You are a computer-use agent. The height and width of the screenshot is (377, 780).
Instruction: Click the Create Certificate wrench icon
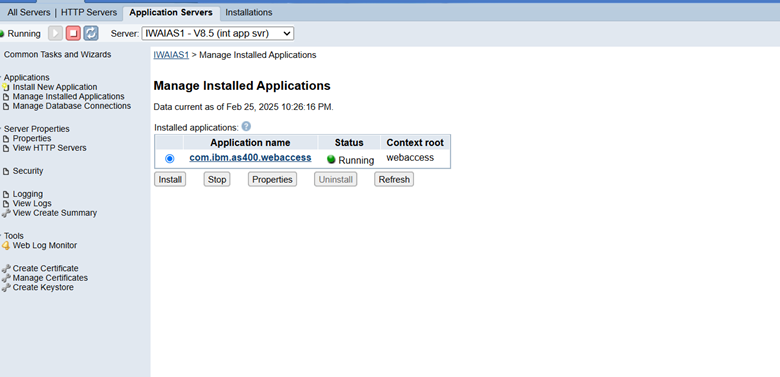tap(6, 269)
